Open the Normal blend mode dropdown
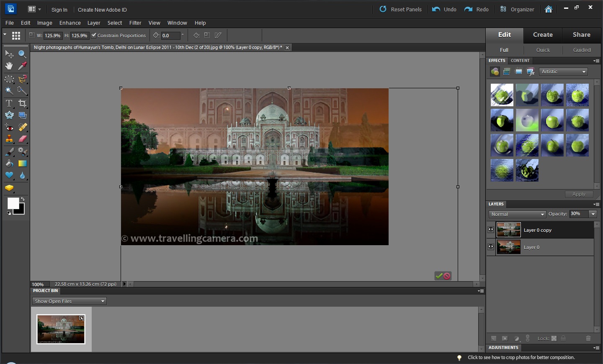This screenshot has height=364, width=603. tap(517, 214)
